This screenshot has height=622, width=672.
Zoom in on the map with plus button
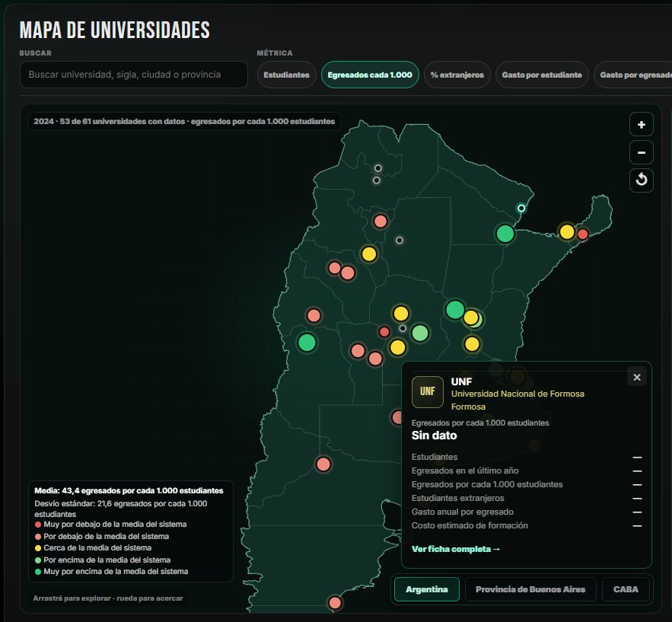tap(641, 125)
